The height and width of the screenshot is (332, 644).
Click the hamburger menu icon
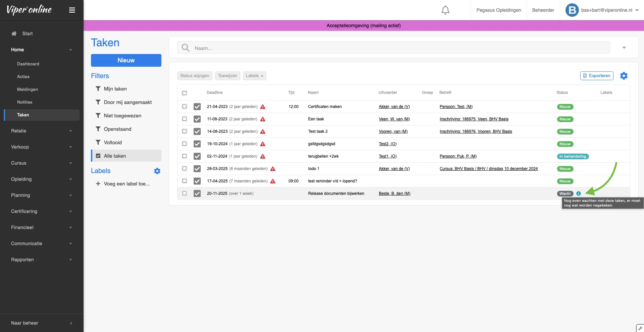coord(72,10)
